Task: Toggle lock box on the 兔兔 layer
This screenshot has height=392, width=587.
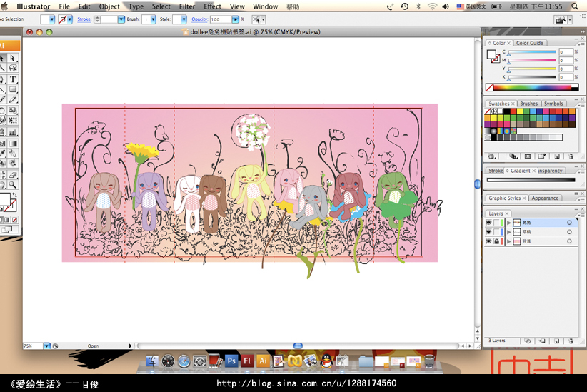Action: point(496,222)
